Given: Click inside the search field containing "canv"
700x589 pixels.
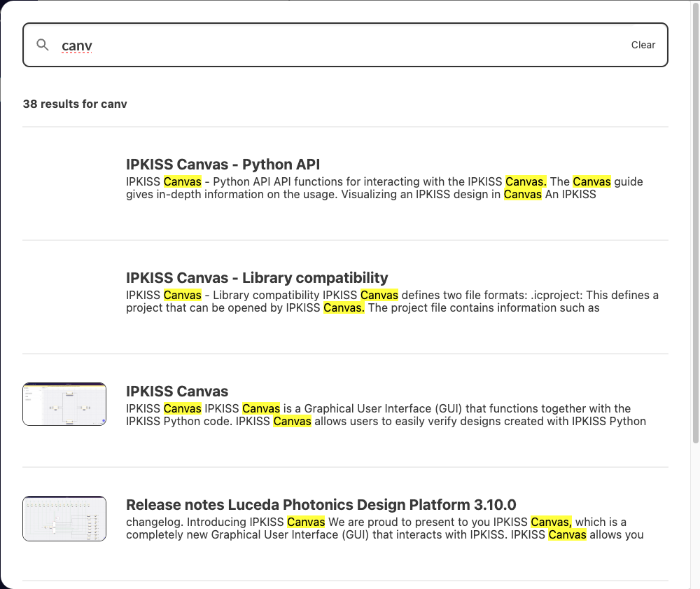Looking at the screenshot, I should click(x=336, y=46).
